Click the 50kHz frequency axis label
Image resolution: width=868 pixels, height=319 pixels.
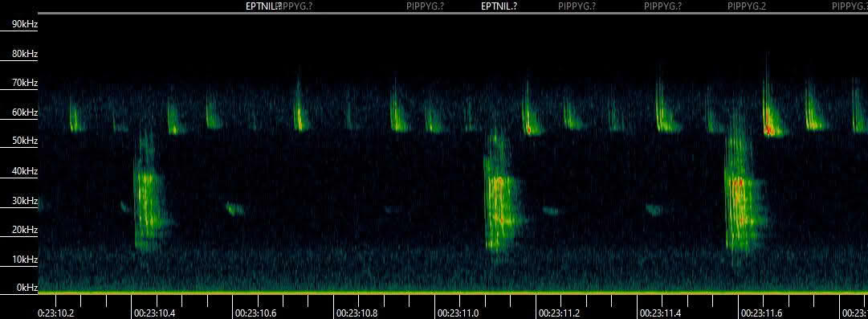25,141
